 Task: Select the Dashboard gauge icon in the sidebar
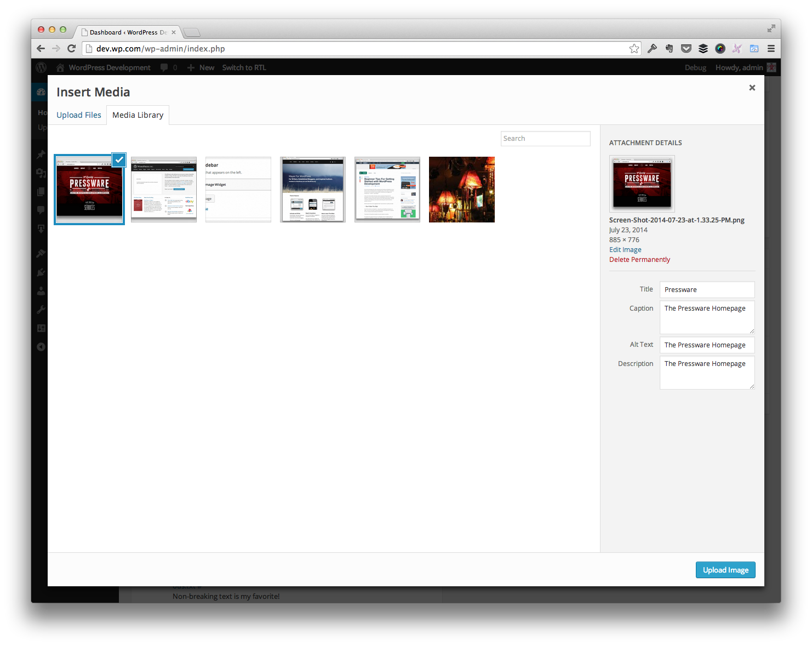click(41, 92)
